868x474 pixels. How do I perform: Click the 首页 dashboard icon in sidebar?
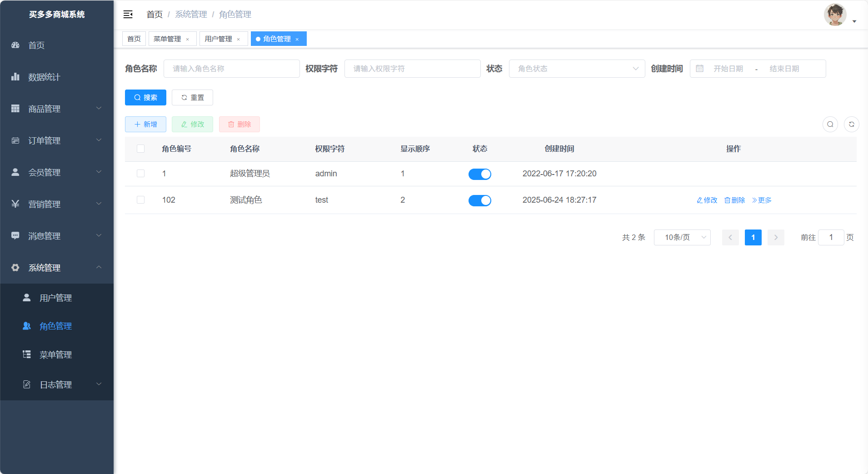15,45
